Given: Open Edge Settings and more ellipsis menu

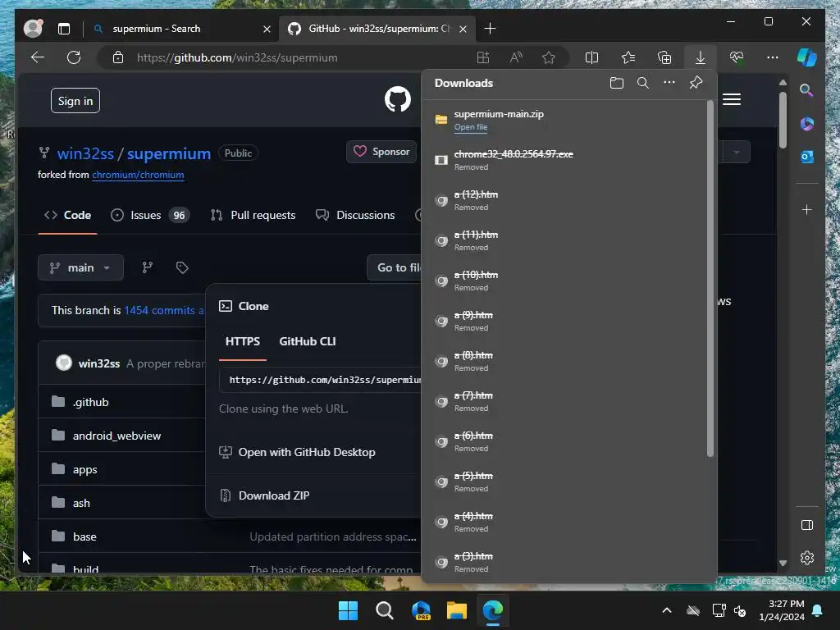Looking at the screenshot, I should click(x=773, y=57).
